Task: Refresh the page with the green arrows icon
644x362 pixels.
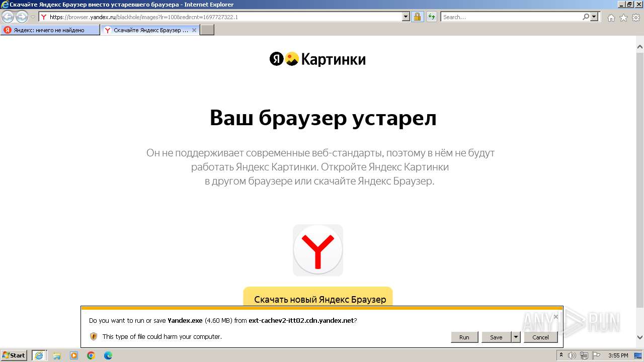Action: 432,17
